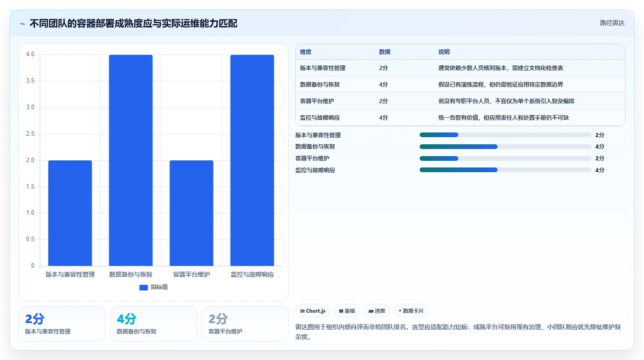Click the 监控与故障响应 progress bar
The image size is (644, 360).
[506, 170]
